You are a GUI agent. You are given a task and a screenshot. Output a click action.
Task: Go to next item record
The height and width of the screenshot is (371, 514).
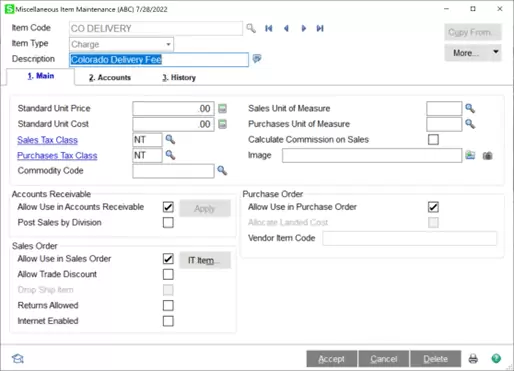click(x=303, y=28)
